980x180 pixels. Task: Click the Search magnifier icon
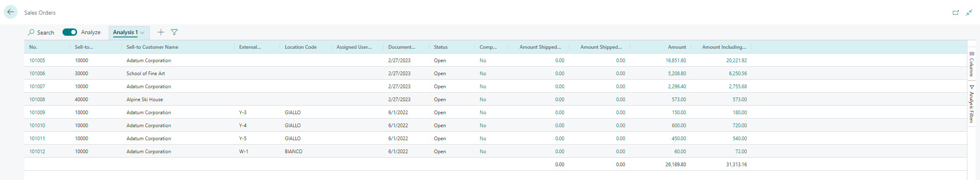[31, 32]
